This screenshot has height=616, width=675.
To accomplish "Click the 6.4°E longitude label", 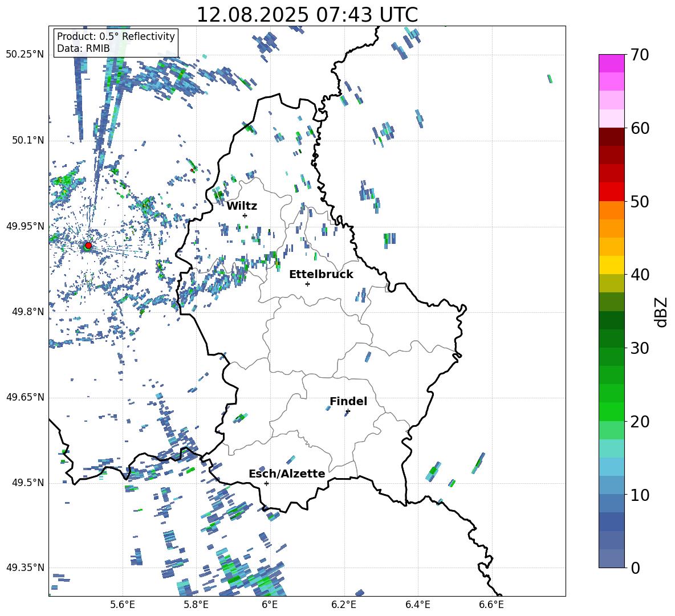I will click(417, 605).
